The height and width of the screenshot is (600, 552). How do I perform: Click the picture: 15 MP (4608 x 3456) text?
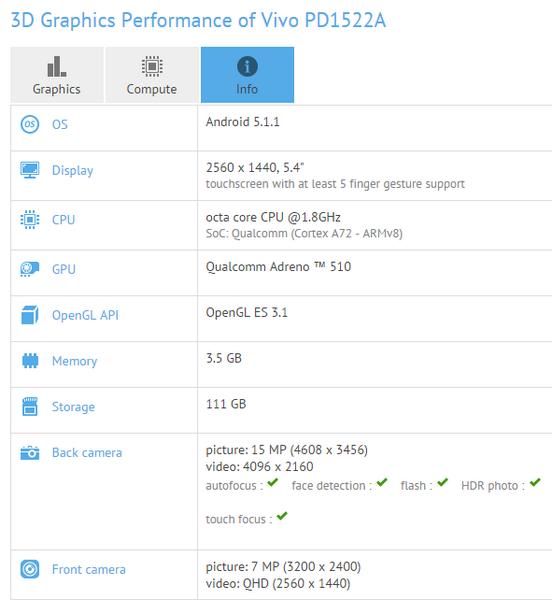point(287,450)
